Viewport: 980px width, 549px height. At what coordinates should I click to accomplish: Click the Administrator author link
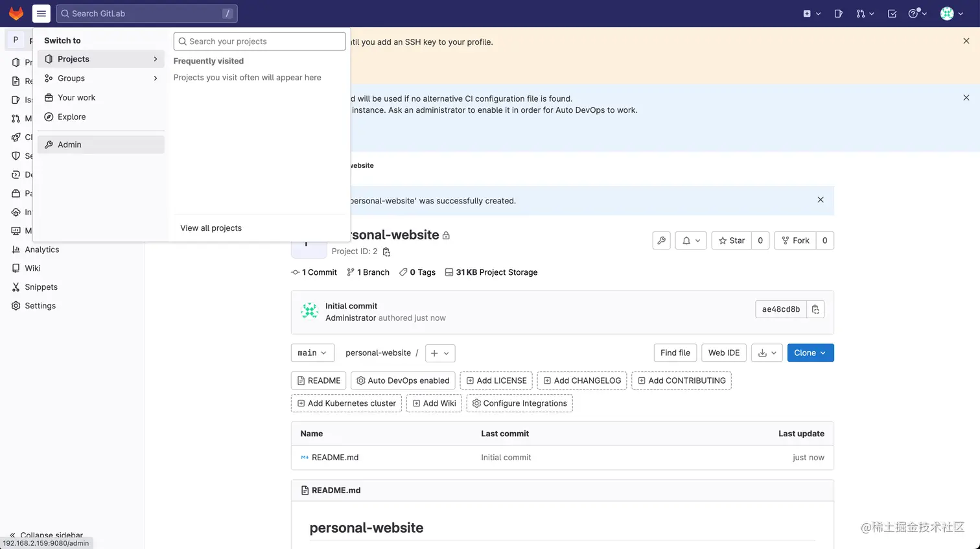tap(351, 318)
